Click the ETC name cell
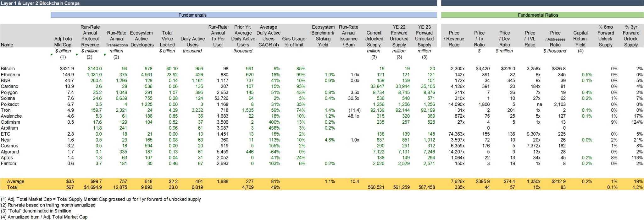Viewport: 644px width, 220px height. click(x=5, y=134)
